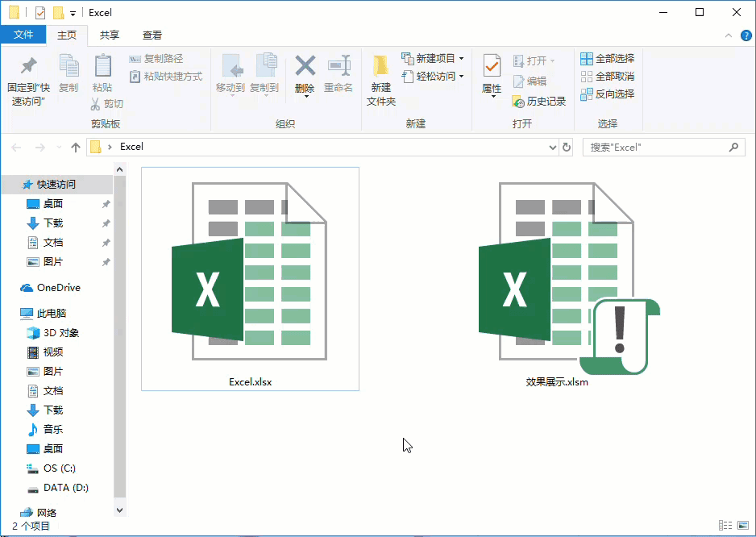Select the Excel.xlsx file

(x=250, y=279)
